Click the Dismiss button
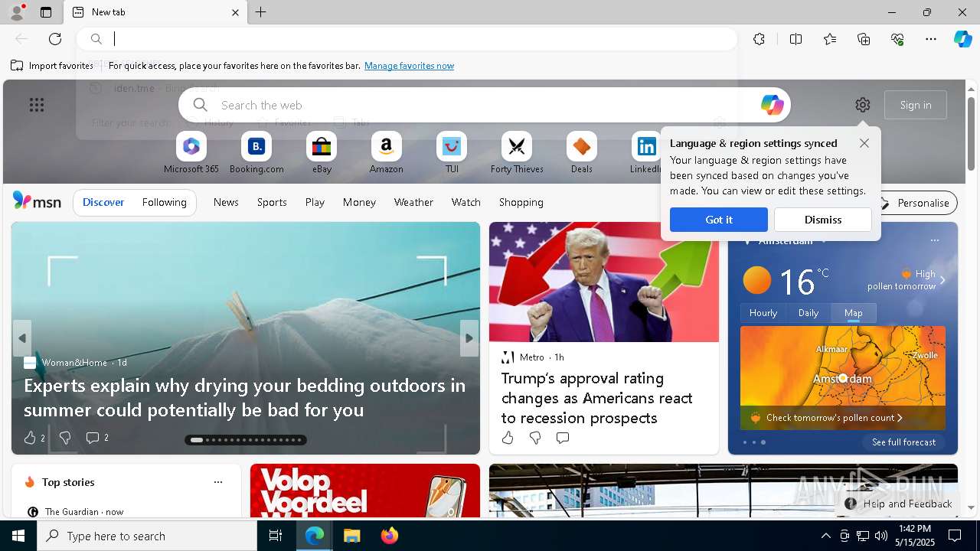The width and height of the screenshot is (980, 551). (x=823, y=220)
